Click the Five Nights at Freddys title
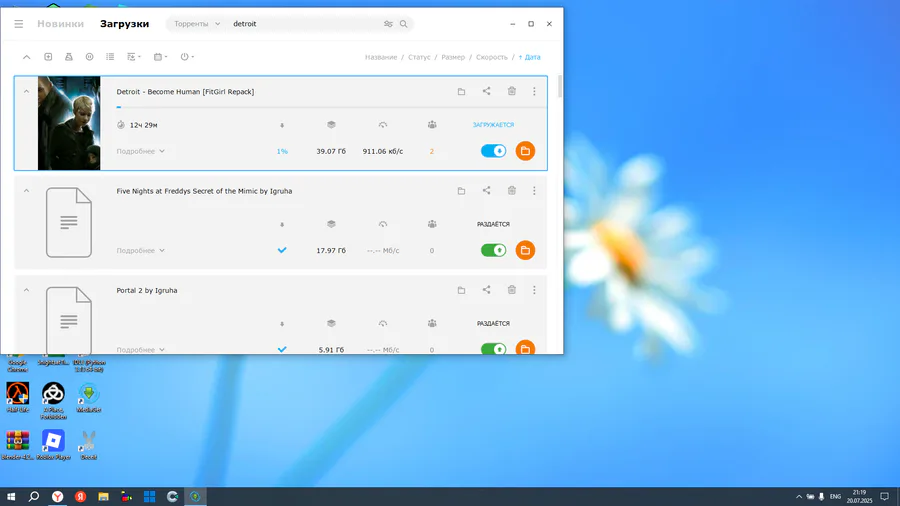This screenshot has width=900, height=506. pyautogui.click(x=204, y=191)
